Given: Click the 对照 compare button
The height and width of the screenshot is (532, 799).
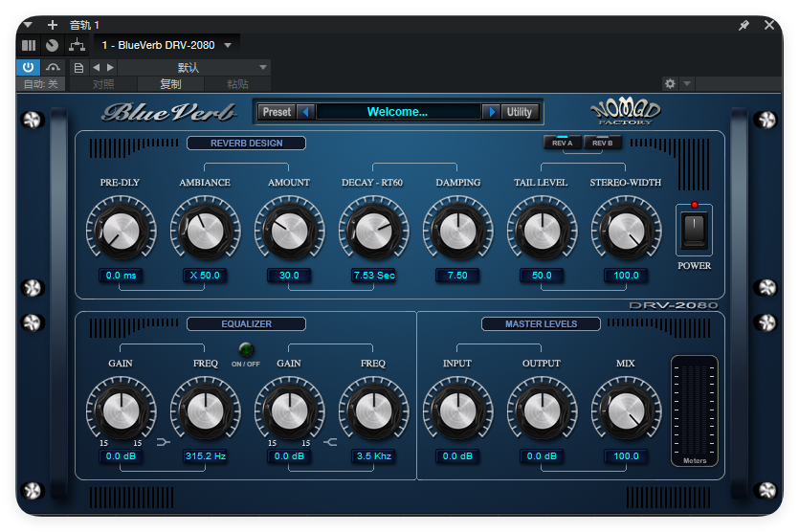Looking at the screenshot, I should pyautogui.click(x=103, y=83).
